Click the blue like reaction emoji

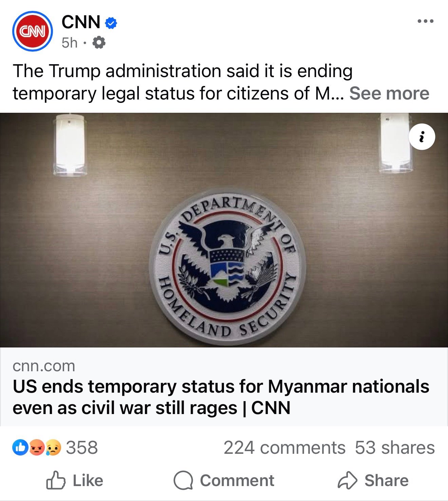click(20, 447)
